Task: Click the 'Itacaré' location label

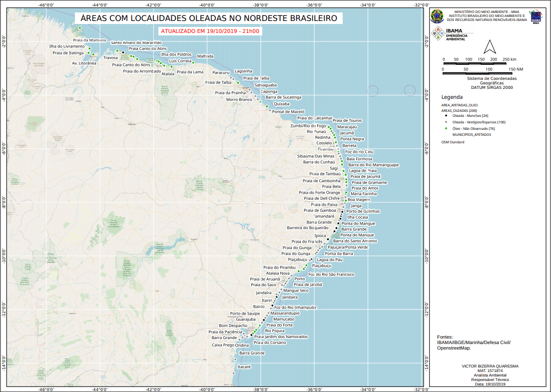Action: 244,367
